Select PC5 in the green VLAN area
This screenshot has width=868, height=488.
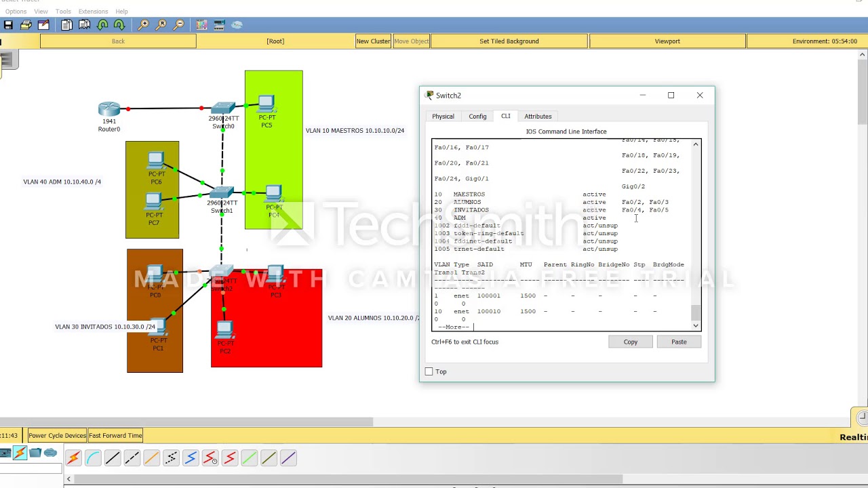pyautogui.click(x=267, y=104)
